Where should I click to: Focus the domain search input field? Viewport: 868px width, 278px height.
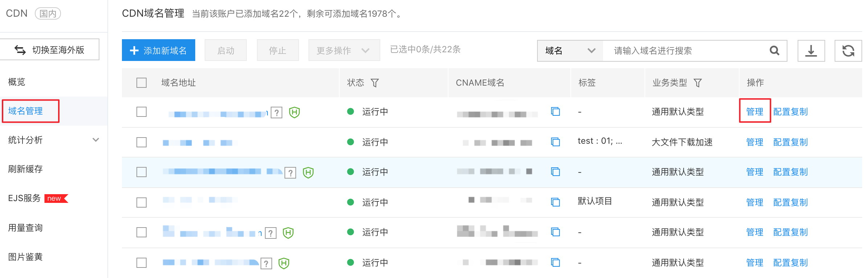point(686,51)
